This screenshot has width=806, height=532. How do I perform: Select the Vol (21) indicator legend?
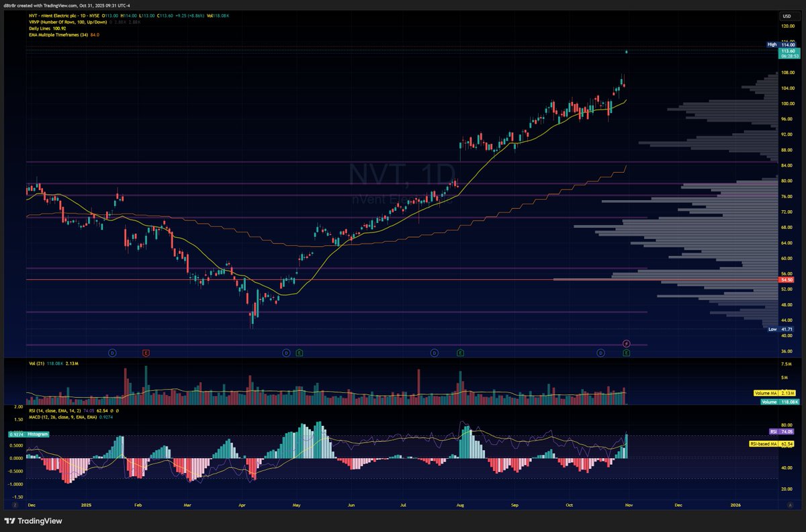(36, 364)
